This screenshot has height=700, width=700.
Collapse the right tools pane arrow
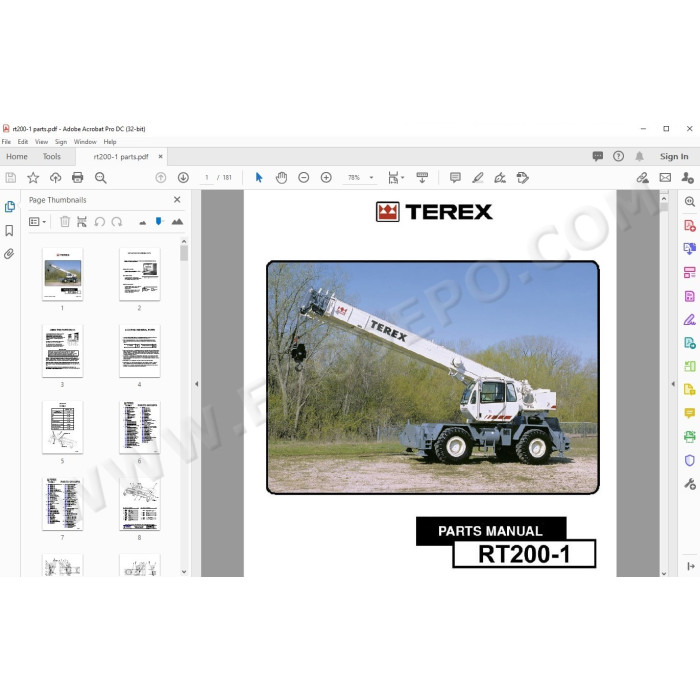click(673, 384)
